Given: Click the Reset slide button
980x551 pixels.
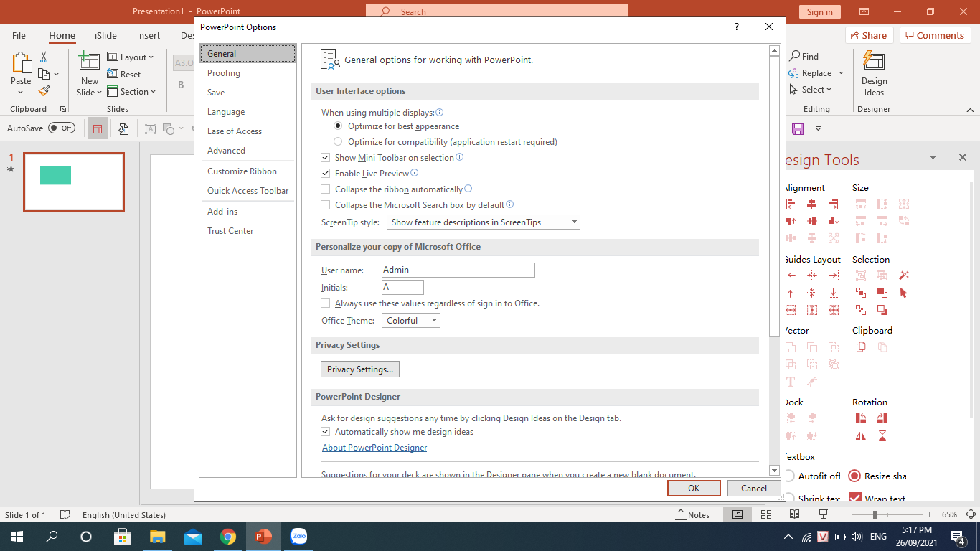Looking at the screenshot, I should click(124, 74).
